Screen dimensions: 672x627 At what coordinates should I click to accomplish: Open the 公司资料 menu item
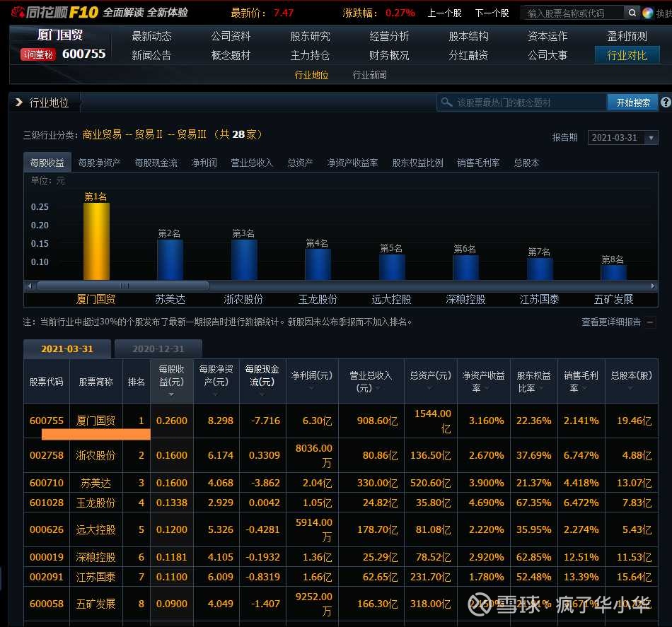pos(231,36)
